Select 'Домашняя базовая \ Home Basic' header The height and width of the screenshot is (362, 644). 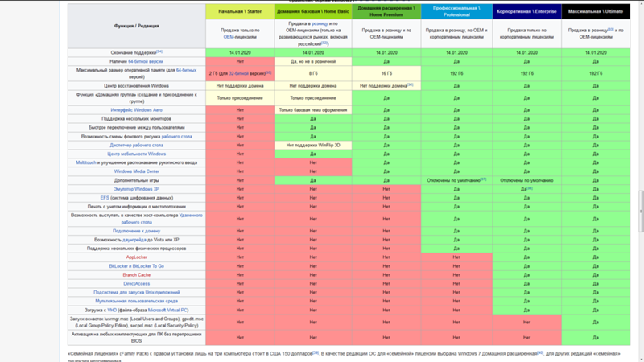[313, 11]
